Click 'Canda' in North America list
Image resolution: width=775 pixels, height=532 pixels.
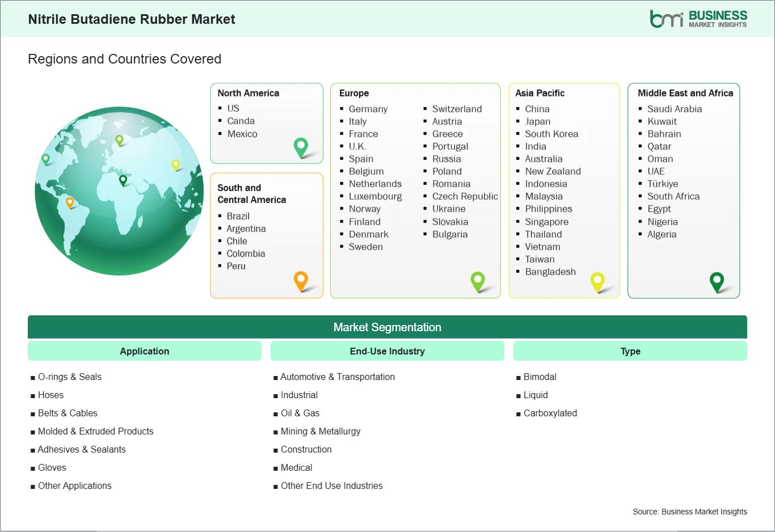click(x=241, y=121)
